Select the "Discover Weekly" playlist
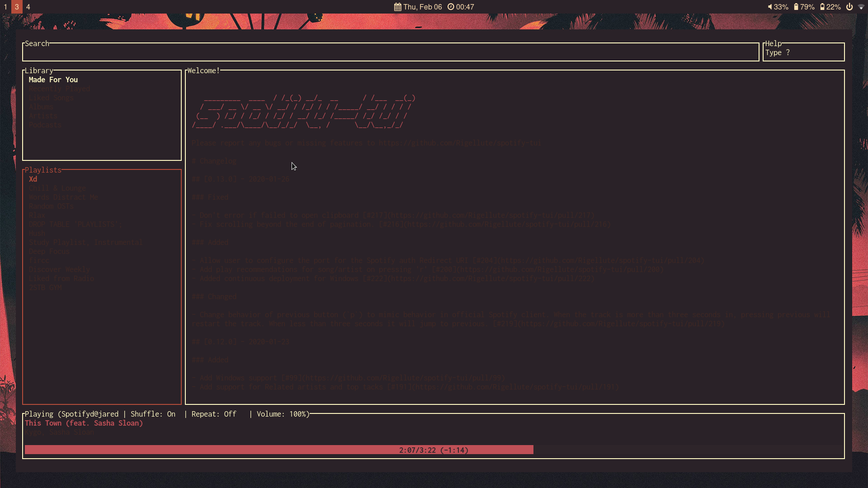Viewport: 868px width, 488px height. point(59,269)
